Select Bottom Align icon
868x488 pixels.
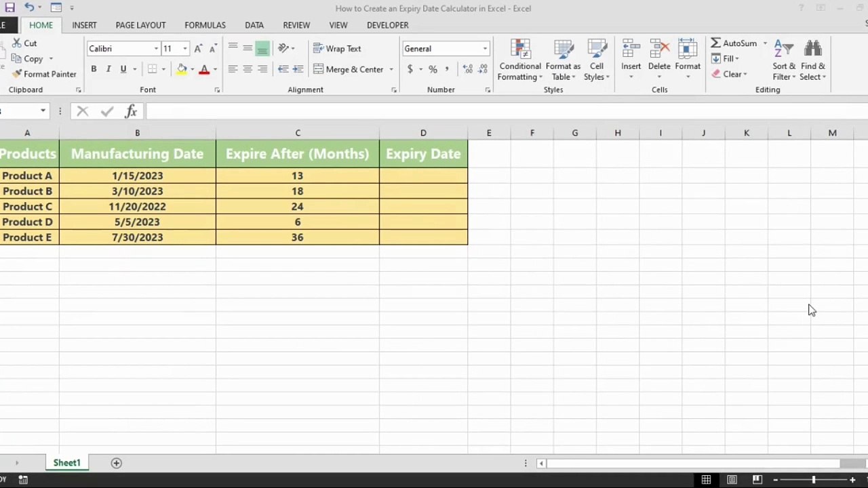pos(262,48)
